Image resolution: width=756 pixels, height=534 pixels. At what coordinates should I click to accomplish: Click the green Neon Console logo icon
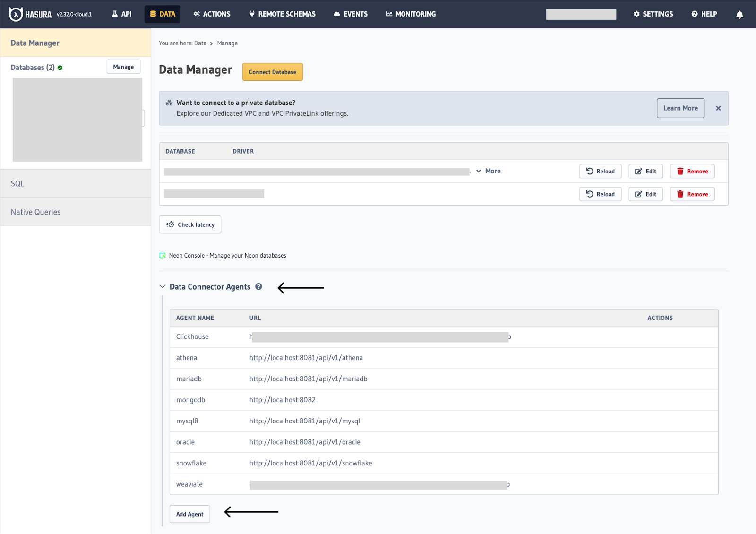click(163, 256)
